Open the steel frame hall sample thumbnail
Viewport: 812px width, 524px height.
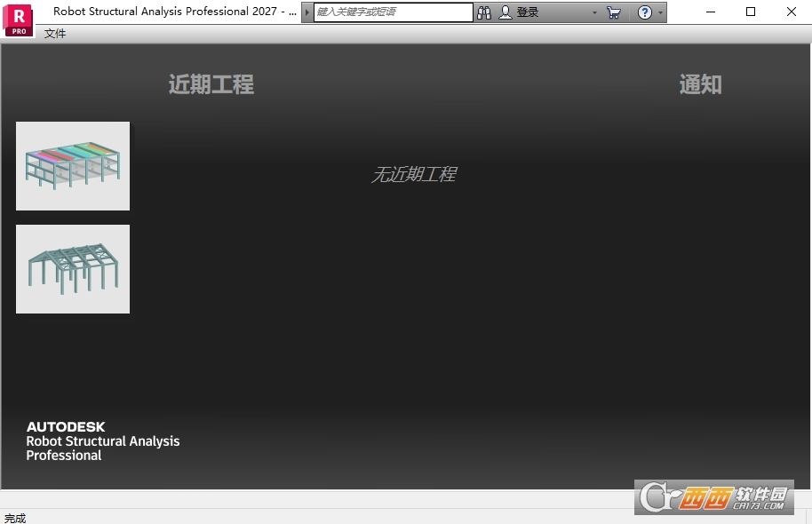tap(73, 269)
